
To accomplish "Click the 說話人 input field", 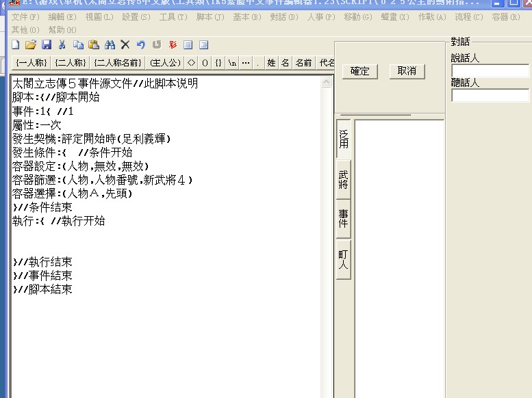I will pyautogui.click(x=491, y=71).
